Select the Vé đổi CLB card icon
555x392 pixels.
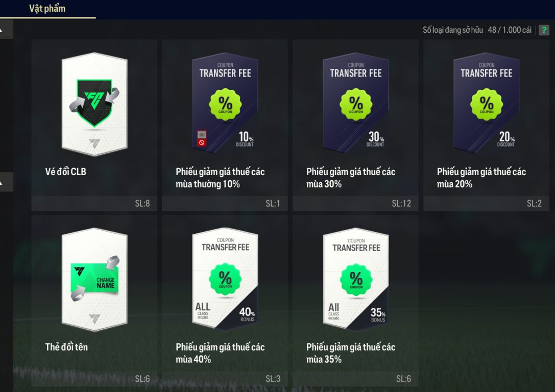point(94,104)
